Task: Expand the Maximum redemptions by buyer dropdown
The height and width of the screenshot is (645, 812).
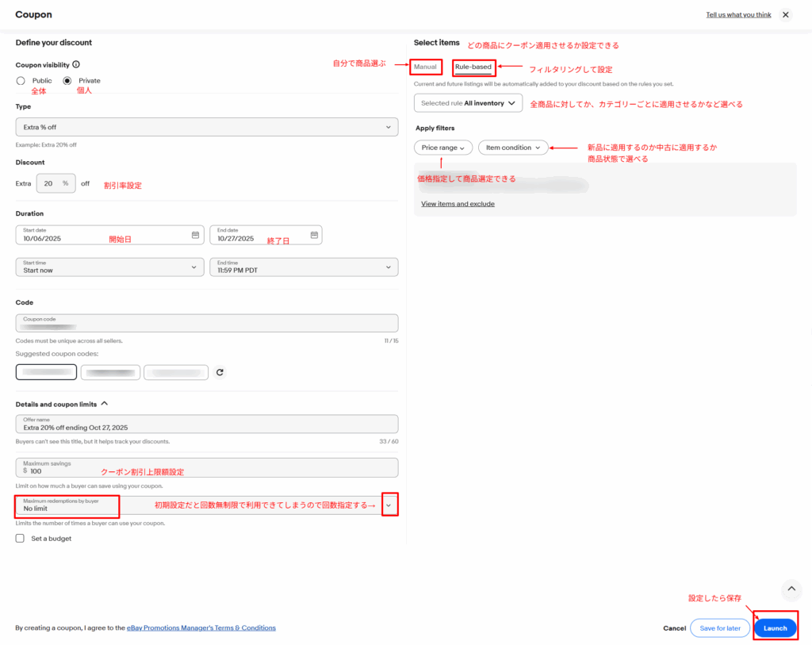Action: [389, 505]
